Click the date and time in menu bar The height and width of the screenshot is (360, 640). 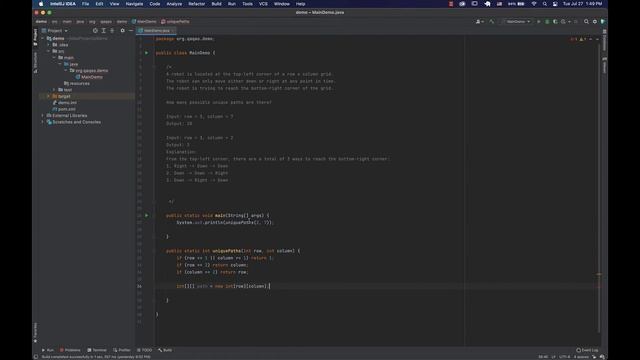[582, 4]
